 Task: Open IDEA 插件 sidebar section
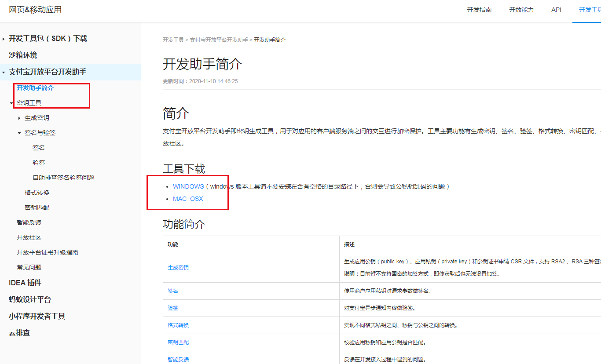pos(25,283)
